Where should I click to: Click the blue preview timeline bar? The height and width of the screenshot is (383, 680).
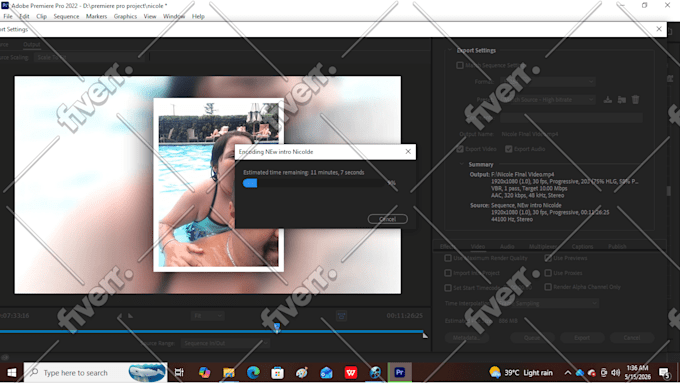tap(211, 331)
